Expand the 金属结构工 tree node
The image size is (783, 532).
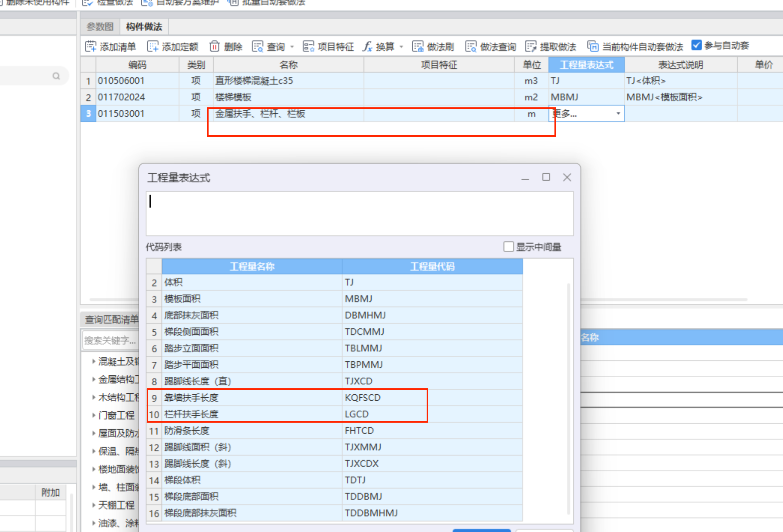tap(94, 379)
